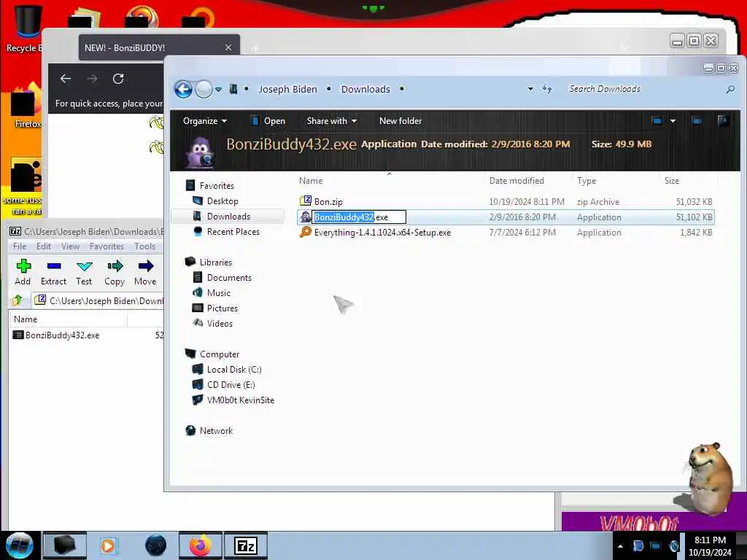Select Downloads in the navigation pane
This screenshot has height=560, width=747.
point(228,216)
